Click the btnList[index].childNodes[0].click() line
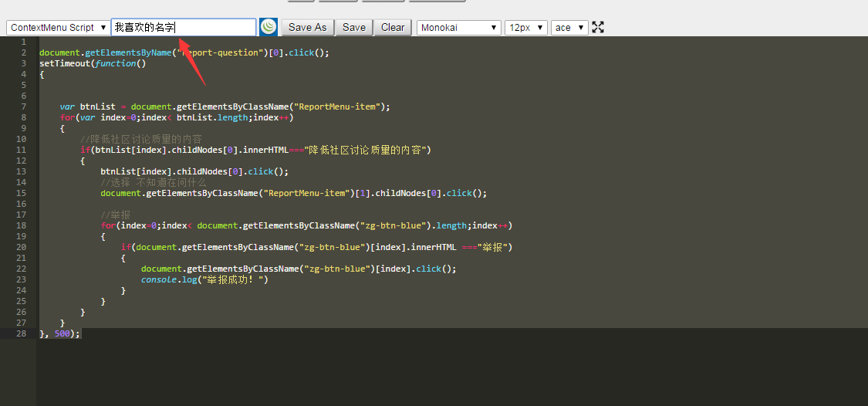Viewport: 868px width, 406px height. 194,171
